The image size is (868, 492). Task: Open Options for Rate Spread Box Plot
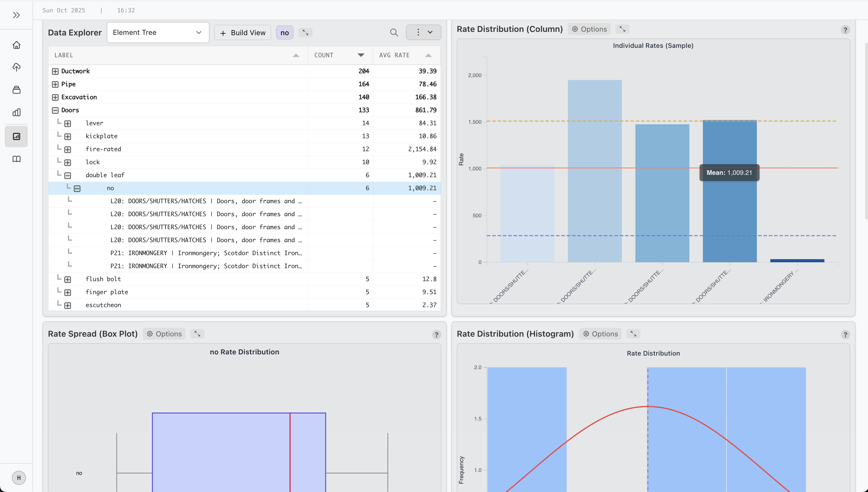(164, 334)
